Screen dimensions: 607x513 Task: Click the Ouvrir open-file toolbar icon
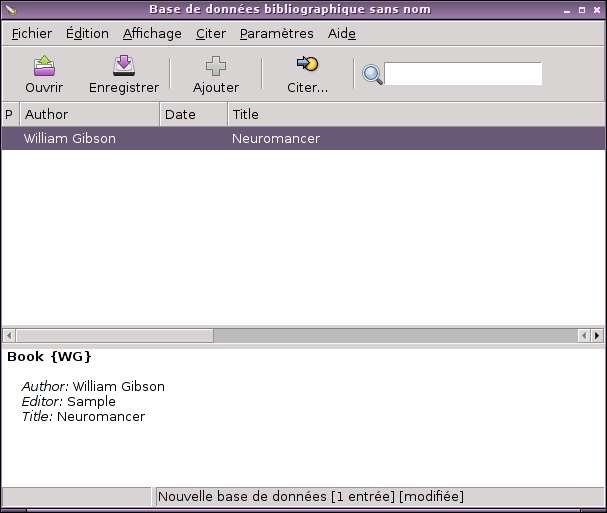point(44,66)
